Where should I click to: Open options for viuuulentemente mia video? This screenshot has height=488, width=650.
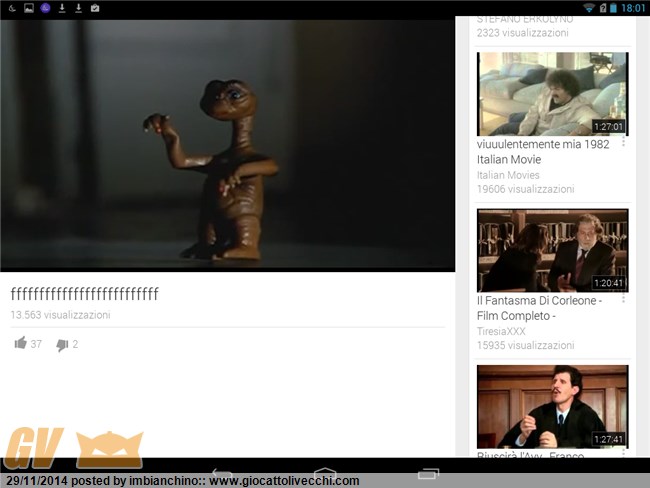click(623, 142)
